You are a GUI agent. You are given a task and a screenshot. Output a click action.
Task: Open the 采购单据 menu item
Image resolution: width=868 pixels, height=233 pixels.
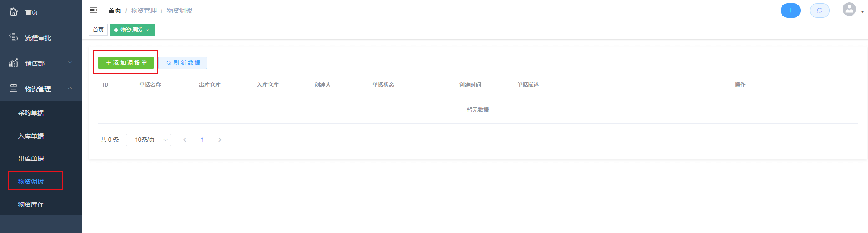[31, 113]
